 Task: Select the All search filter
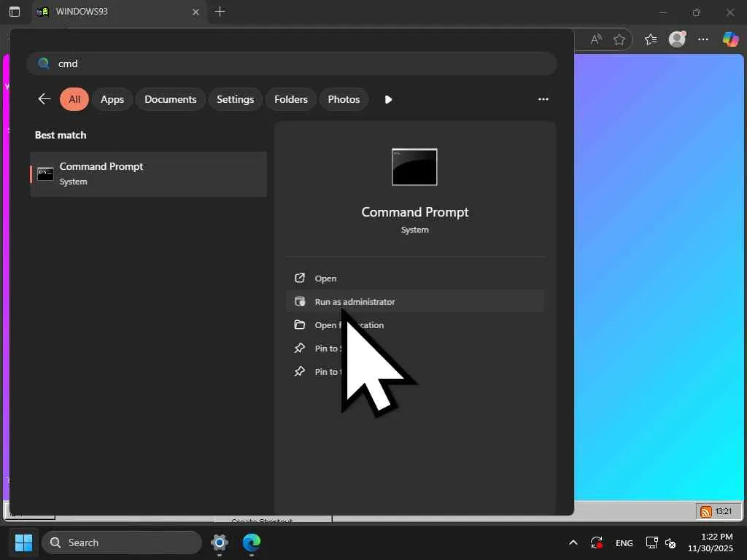click(x=74, y=99)
